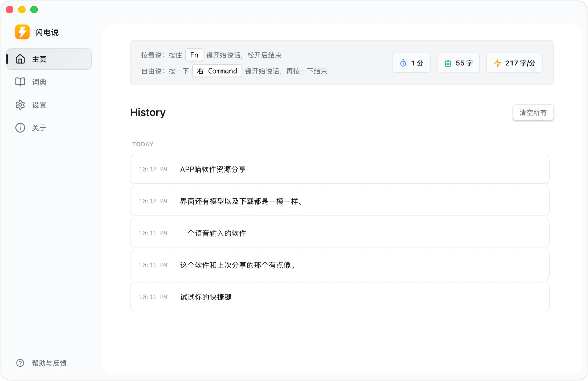Open the 关于 section
The width and height of the screenshot is (588, 381).
39,128
